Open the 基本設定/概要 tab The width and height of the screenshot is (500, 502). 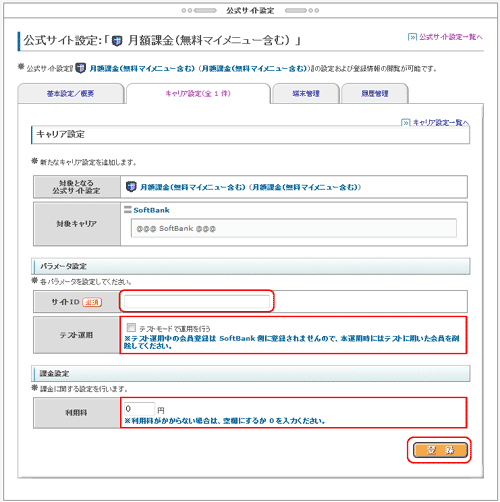coord(71,94)
